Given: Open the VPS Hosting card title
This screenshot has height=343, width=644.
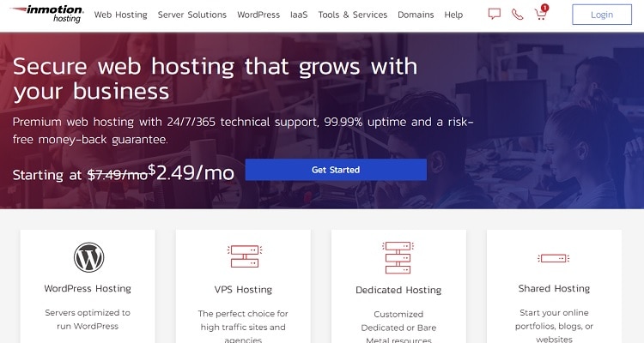Looking at the screenshot, I should click(243, 290).
